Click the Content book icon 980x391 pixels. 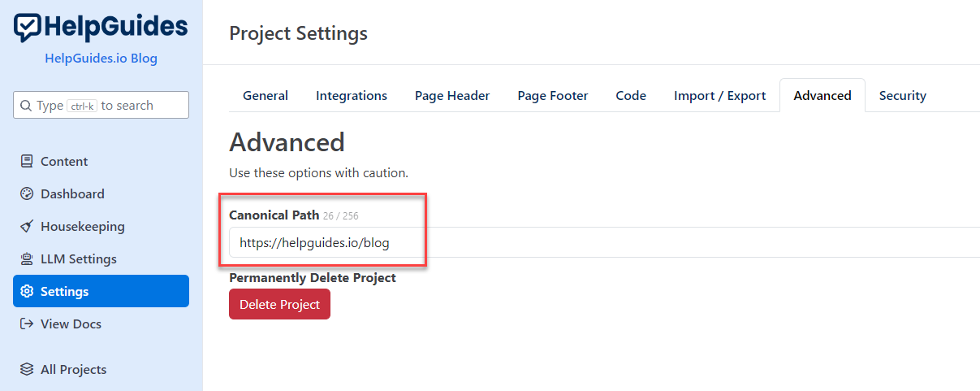[27, 162]
